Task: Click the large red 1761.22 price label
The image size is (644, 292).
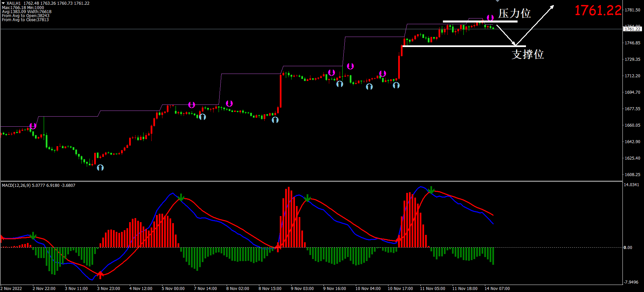Action: click(598, 11)
